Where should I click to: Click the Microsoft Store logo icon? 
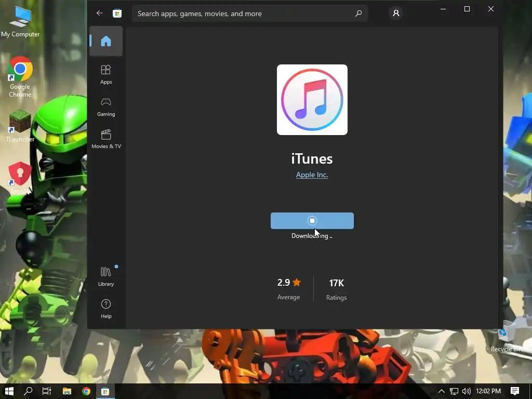[117, 13]
